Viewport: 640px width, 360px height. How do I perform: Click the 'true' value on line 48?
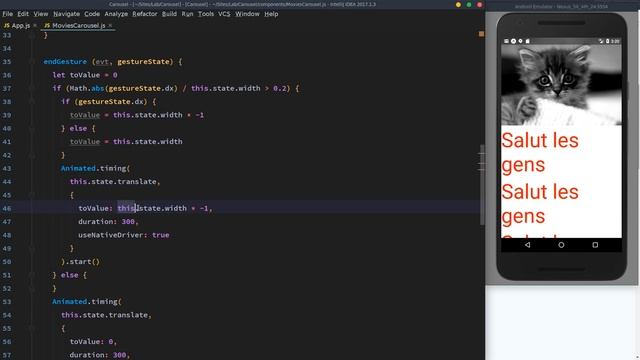click(x=160, y=235)
